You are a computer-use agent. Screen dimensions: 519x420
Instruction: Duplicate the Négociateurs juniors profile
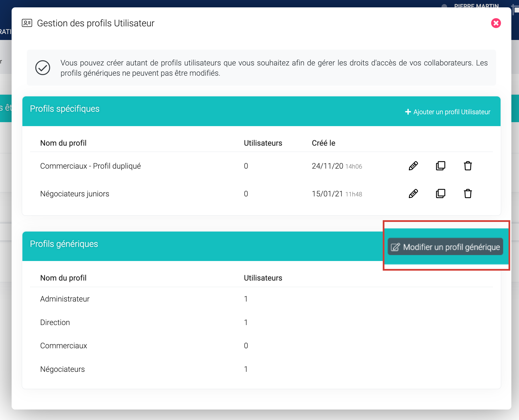click(x=440, y=194)
